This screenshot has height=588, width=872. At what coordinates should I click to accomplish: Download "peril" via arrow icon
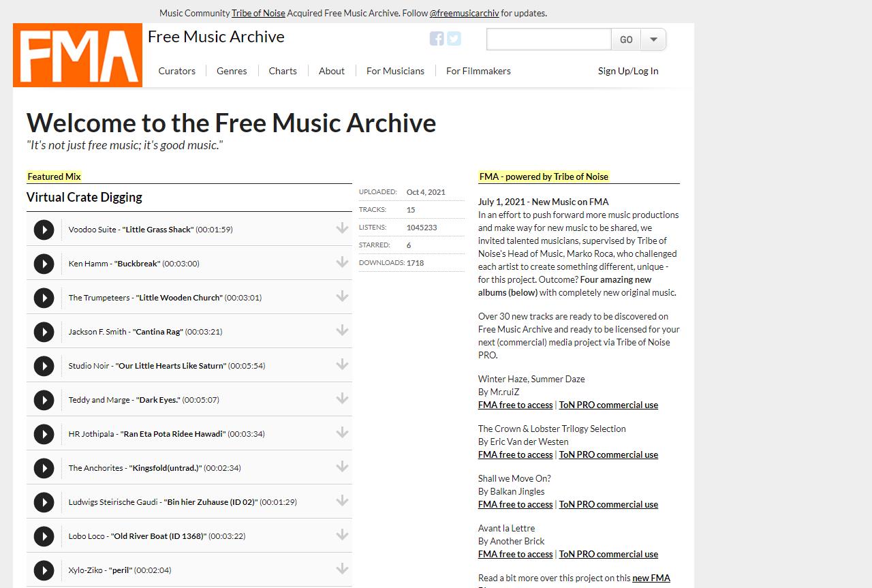click(x=342, y=569)
